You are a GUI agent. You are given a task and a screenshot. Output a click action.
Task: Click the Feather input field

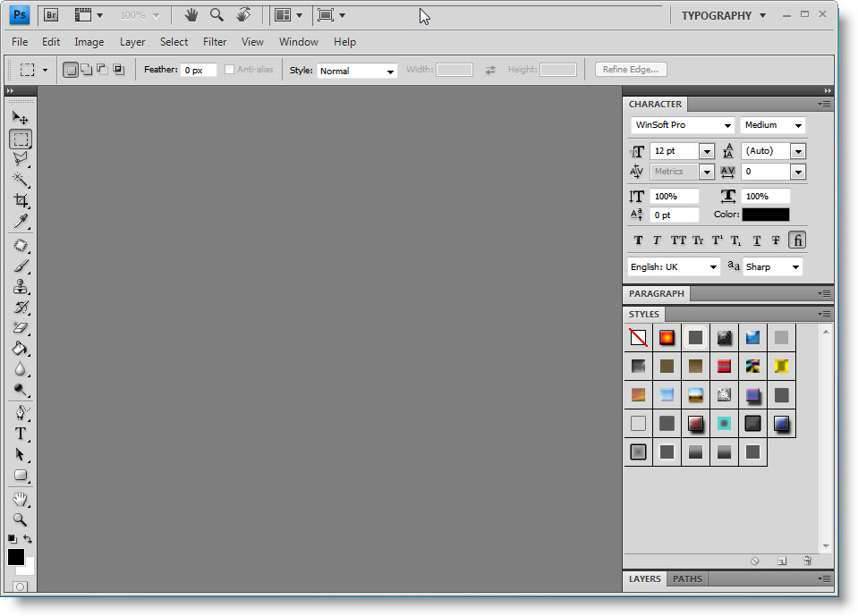(x=199, y=70)
